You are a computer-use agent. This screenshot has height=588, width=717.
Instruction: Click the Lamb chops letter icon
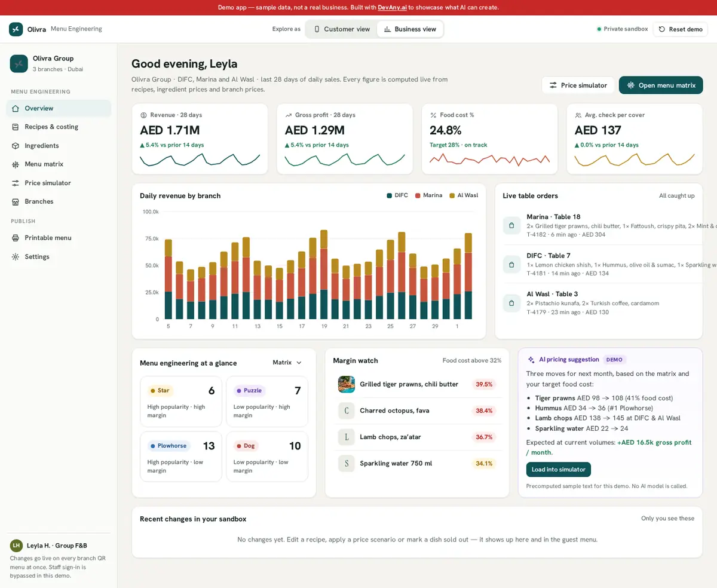(x=347, y=437)
